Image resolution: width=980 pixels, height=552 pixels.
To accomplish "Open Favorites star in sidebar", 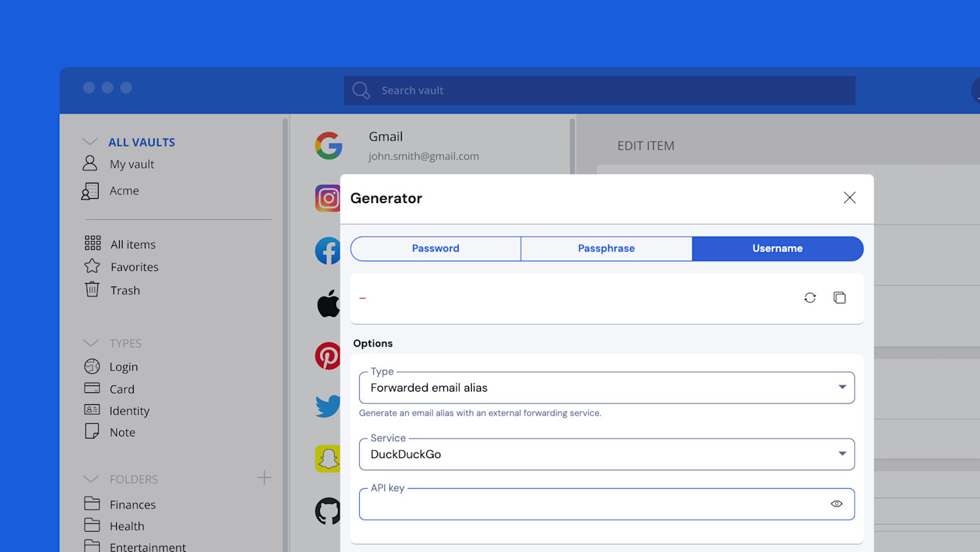I will (x=92, y=266).
